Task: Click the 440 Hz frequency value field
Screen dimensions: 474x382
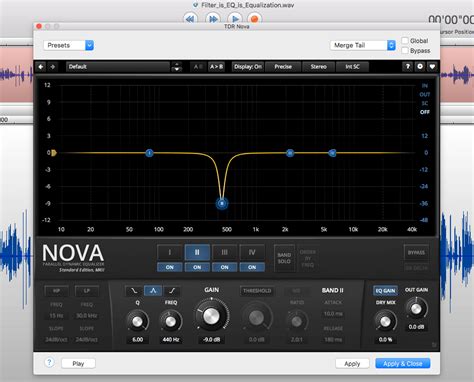Action: tap(171, 339)
